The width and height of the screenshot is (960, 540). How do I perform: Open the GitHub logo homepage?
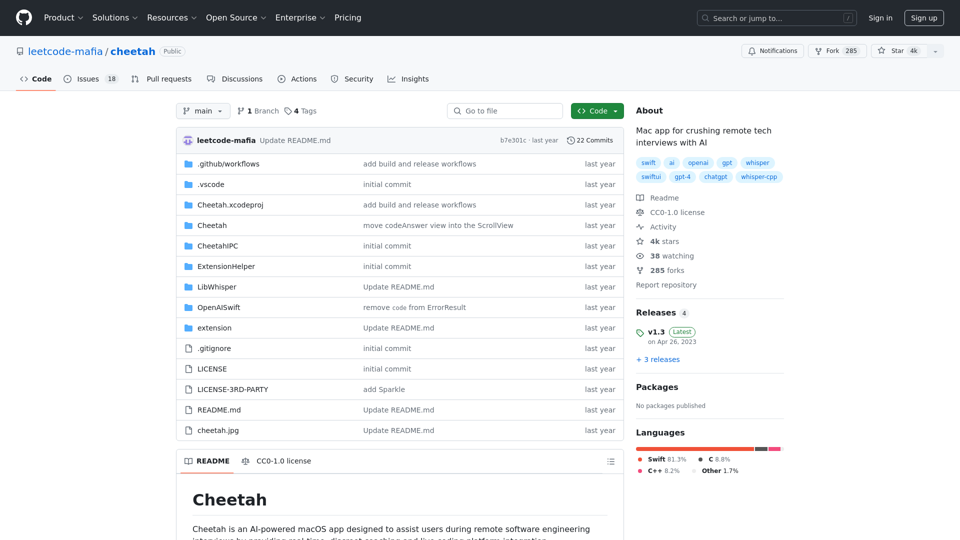coord(24,18)
